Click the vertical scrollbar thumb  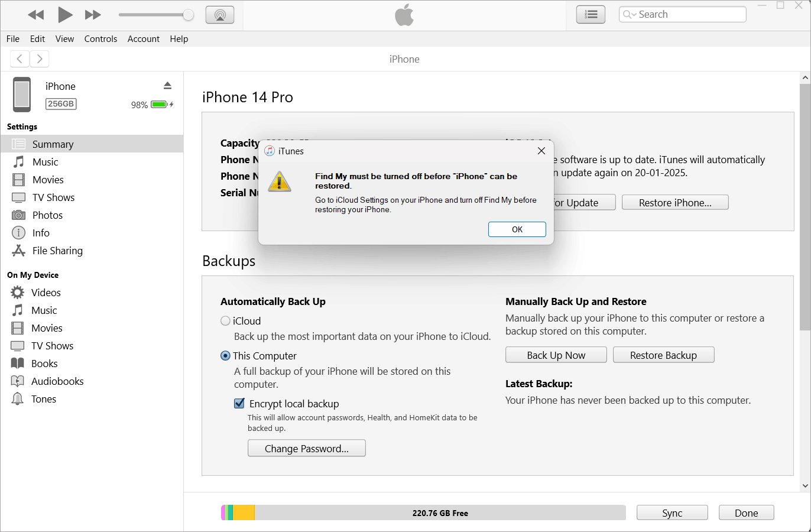pos(805,207)
